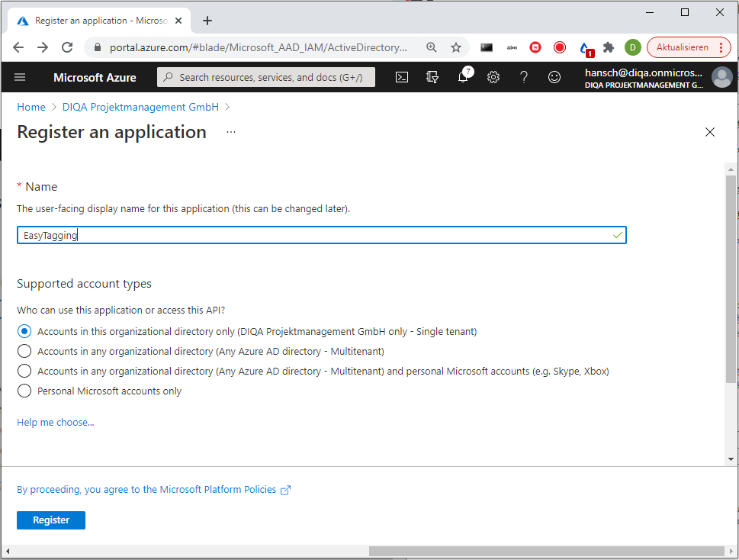
Task: Select the Multitenant-only accounts option
Action: 24,352
